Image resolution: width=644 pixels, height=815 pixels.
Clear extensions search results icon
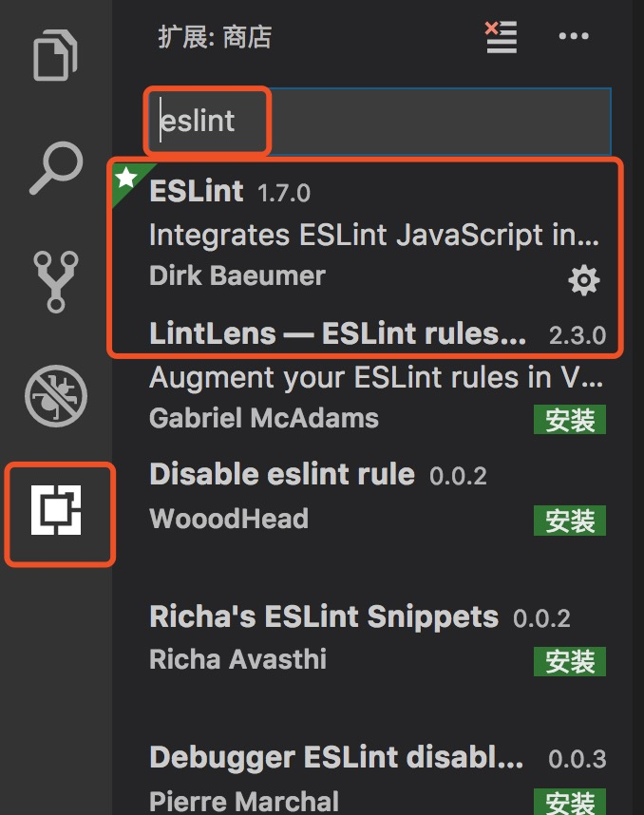coord(500,37)
